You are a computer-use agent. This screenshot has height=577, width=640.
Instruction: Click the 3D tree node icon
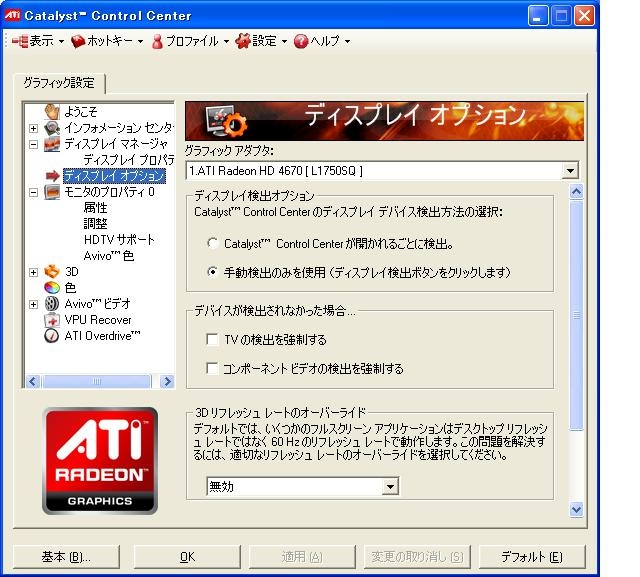click(52, 271)
